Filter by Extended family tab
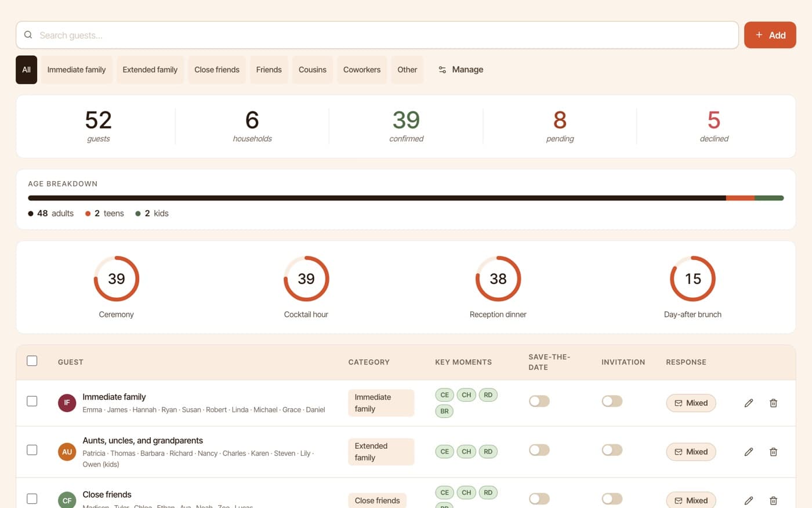The width and height of the screenshot is (812, 508). pos(150,70)
